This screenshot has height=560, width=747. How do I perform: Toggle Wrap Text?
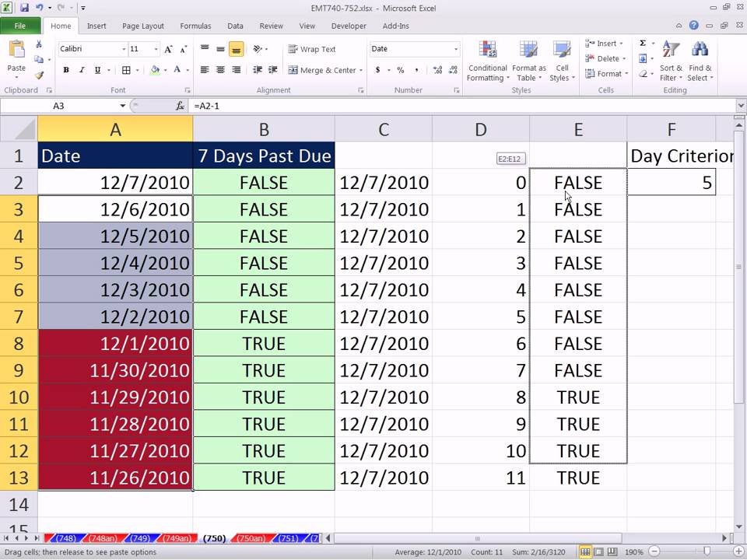312,49
